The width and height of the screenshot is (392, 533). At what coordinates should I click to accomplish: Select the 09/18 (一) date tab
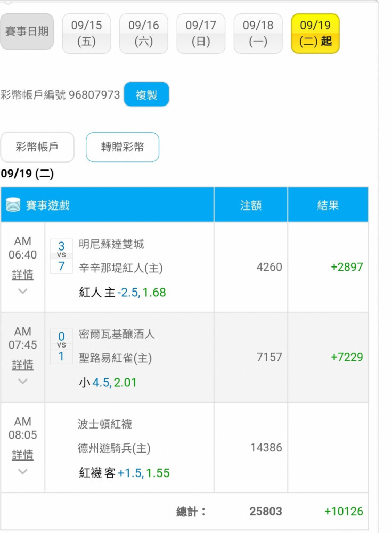(x=258, y=33)
